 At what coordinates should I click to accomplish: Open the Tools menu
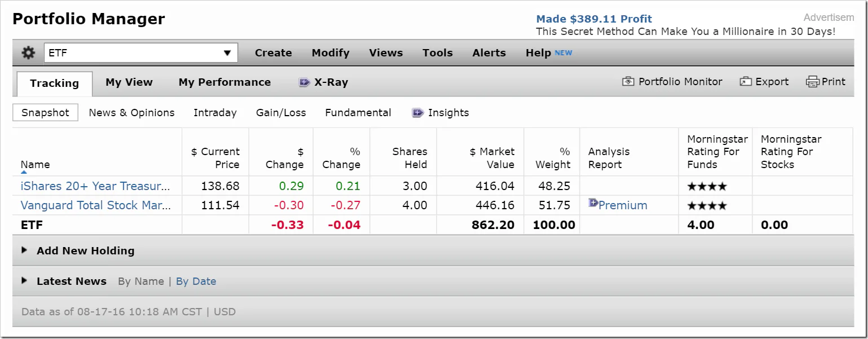coord(438,53)
